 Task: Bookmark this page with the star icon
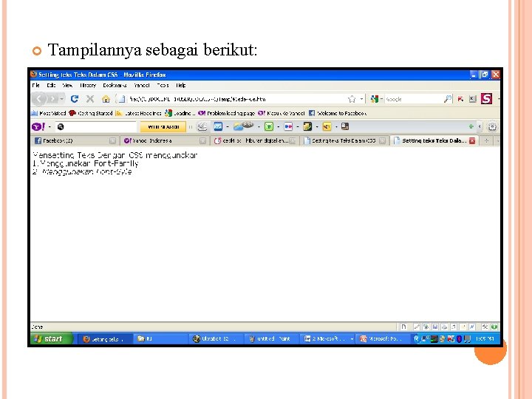352,99
